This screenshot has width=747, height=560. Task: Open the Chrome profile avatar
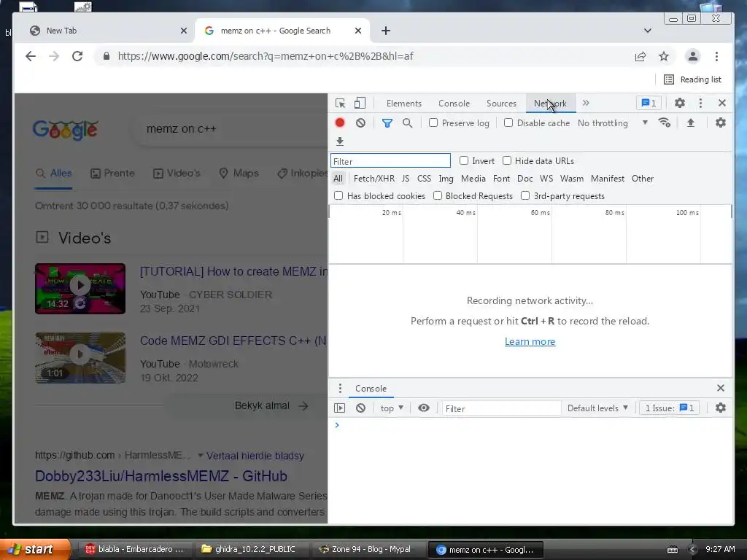point(693,56)
